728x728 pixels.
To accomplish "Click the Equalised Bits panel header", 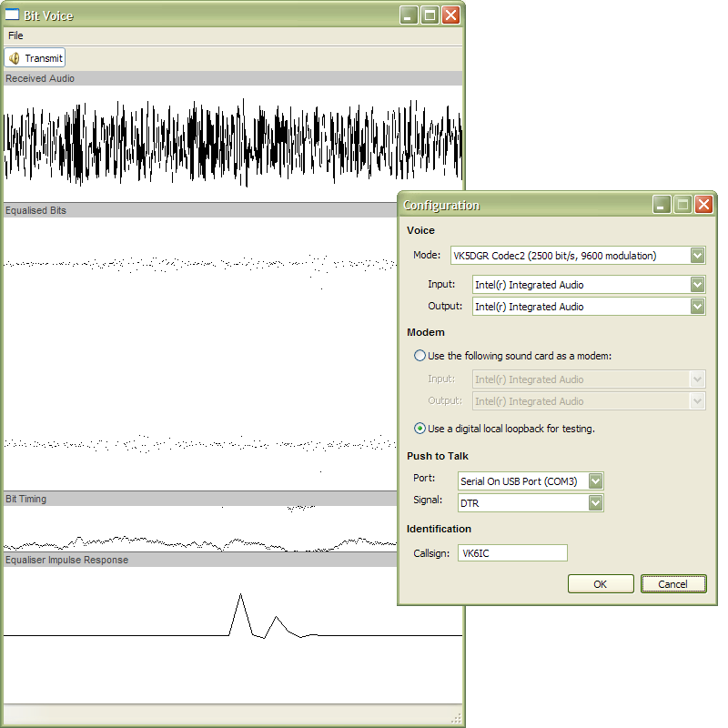I will pos(200,210).
